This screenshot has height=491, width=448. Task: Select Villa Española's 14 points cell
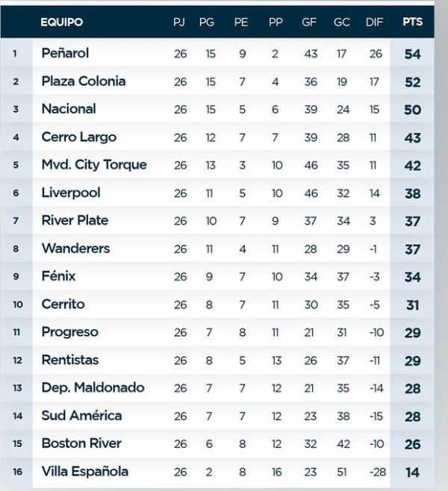[412, 472]
